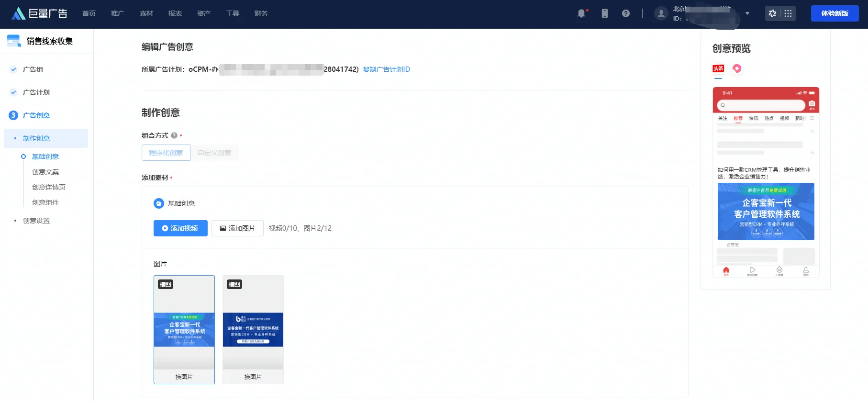Go to the 广告组 step
This screenshot has height=401, width=868.
(x=33, y=69)
